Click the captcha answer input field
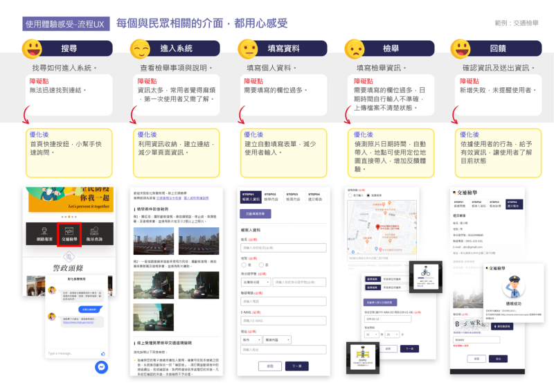Viewport: 554px width, 392px height. tap(476, 339)
